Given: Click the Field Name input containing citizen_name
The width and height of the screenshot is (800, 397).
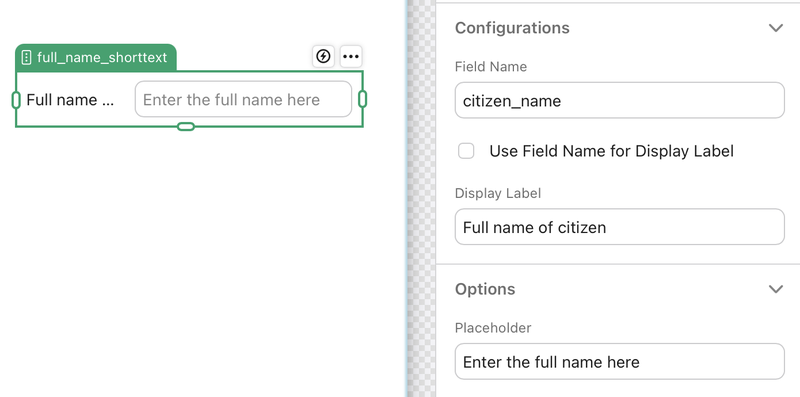Looking at the screenshot, I should point(619,101).
